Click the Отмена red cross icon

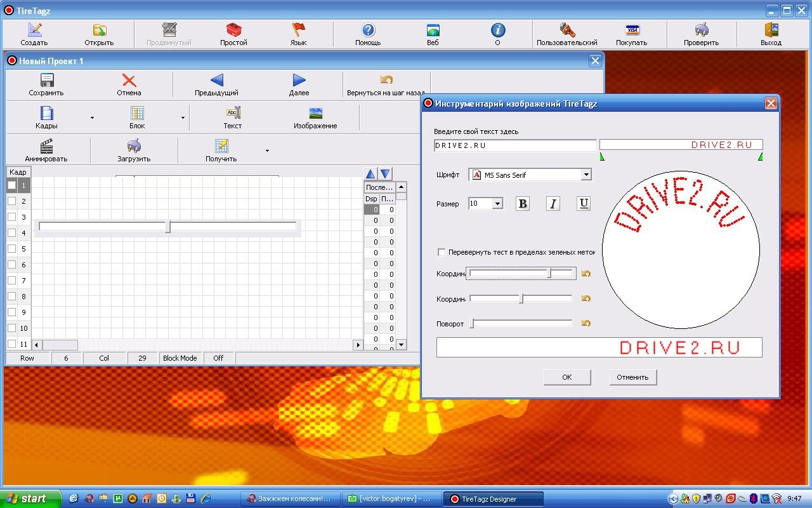click(129, 80)
